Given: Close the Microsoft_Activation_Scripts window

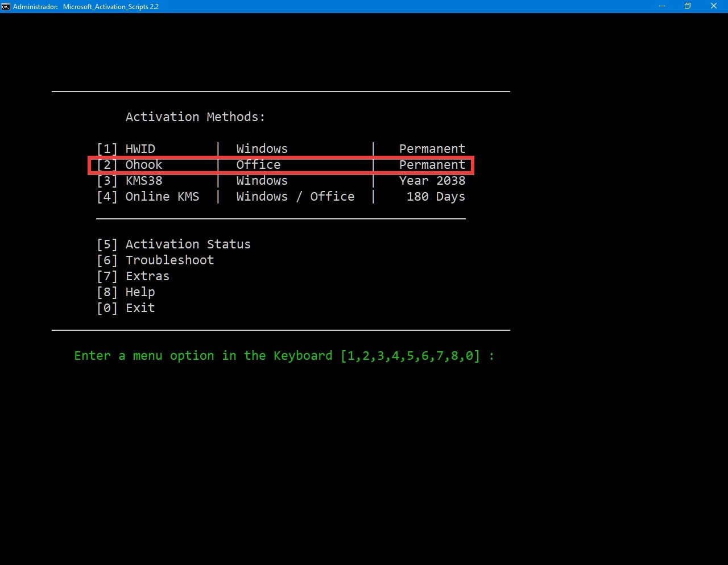Looking at the screenshot, I should tap(714, 6).
